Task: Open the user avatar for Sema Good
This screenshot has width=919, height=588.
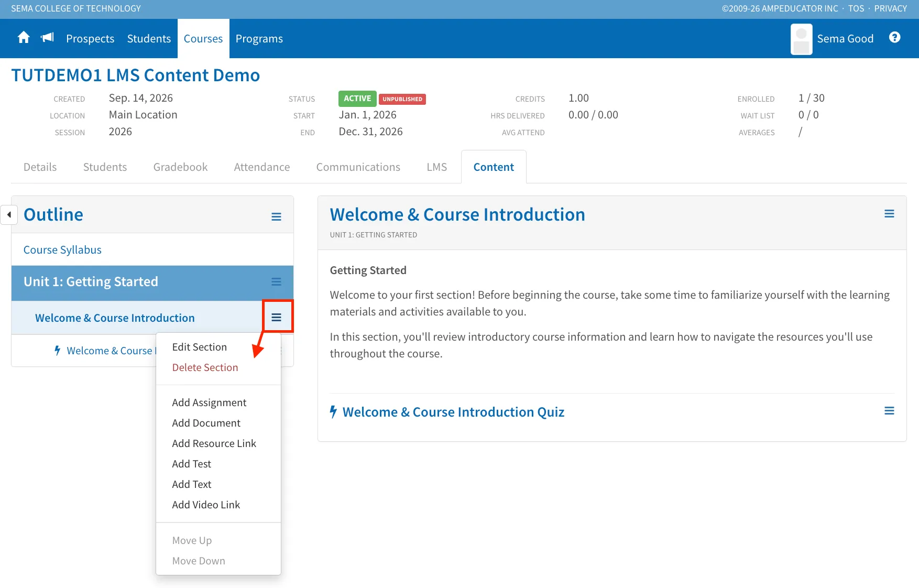Action: (x=801, y=39)
